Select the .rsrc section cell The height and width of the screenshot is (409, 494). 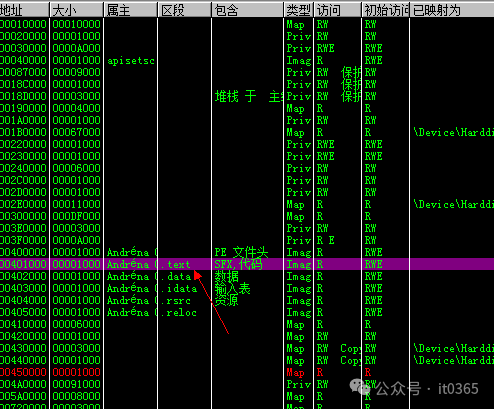(x=176, y=300)
